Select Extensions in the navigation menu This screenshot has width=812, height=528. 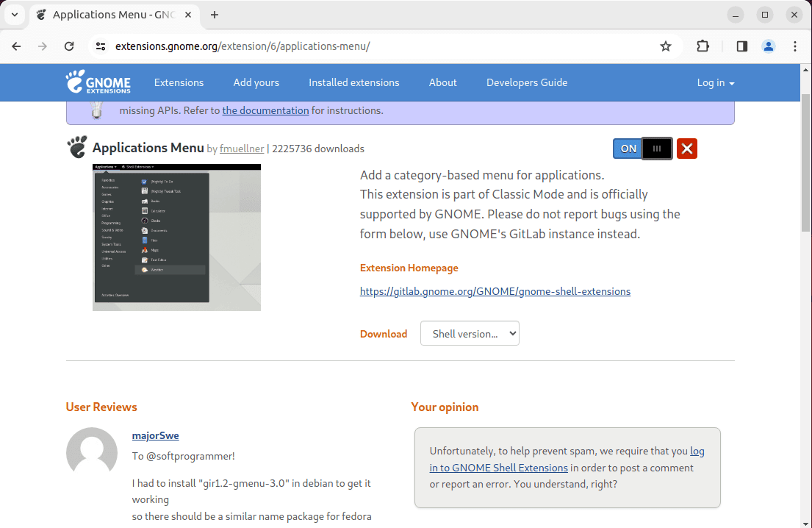click(179, 82)
